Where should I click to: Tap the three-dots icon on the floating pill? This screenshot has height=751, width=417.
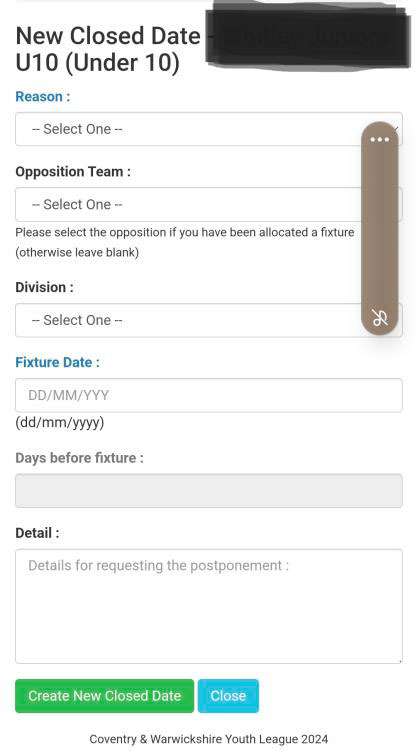(379, 140)
